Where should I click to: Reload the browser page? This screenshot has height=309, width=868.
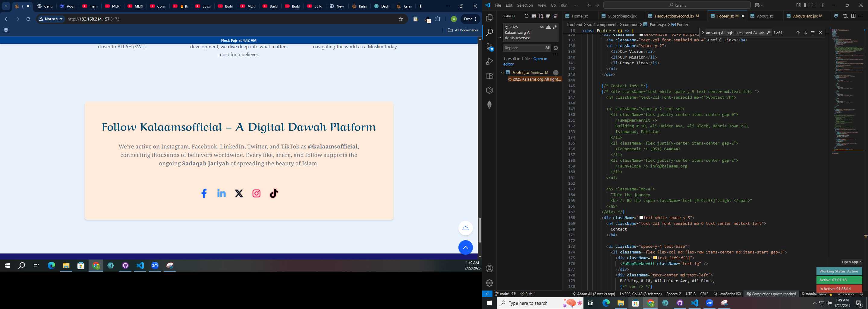pos(28,19)
